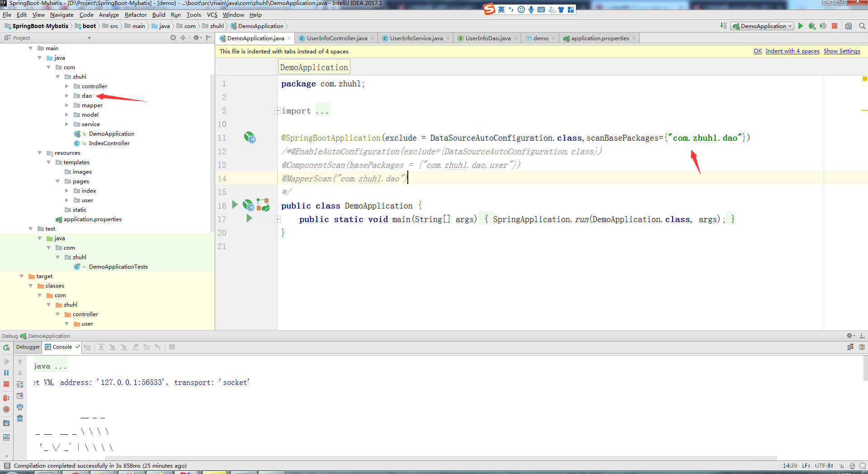Run DemoApplication with the green play button
The height and width of the screenshot is (474, 868).
(x=801, y=26)
